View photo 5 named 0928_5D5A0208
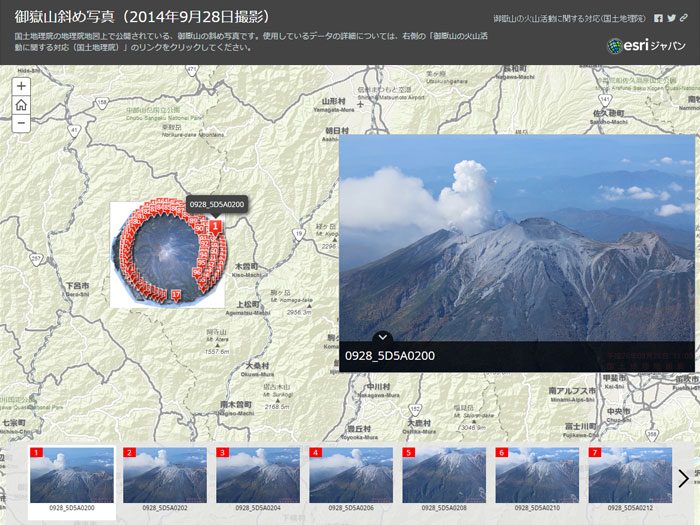This screenshot has height=525, width=700. (x=443, y=475)
